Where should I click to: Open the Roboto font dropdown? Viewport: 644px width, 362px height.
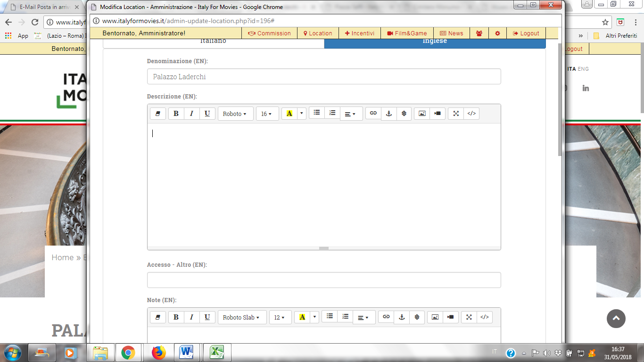pyautogui.click(x=235, y=114)
